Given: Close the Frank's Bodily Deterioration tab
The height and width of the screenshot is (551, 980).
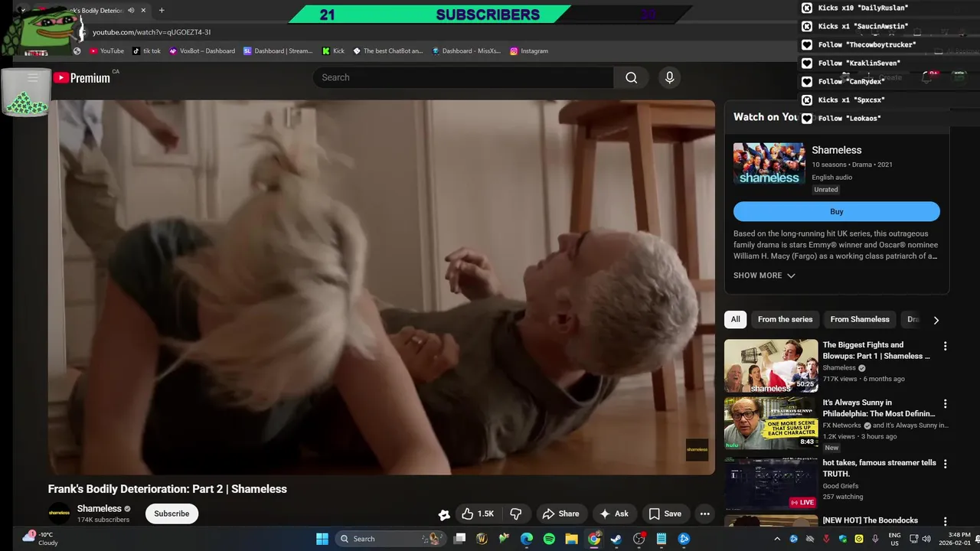Looking at the screenshot, I should pos(143,11).
